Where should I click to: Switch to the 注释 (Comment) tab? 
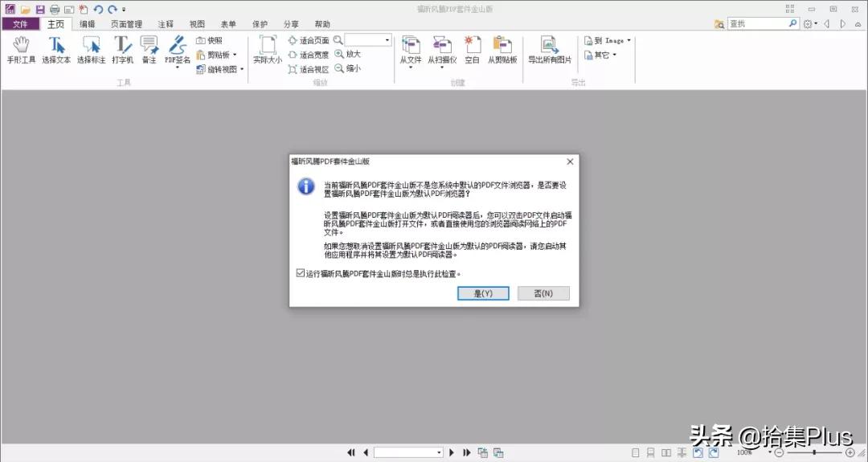(x=166, y=24)
